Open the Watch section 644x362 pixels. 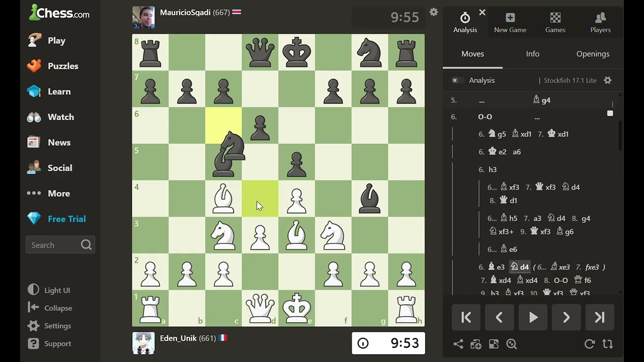(50, 117)
